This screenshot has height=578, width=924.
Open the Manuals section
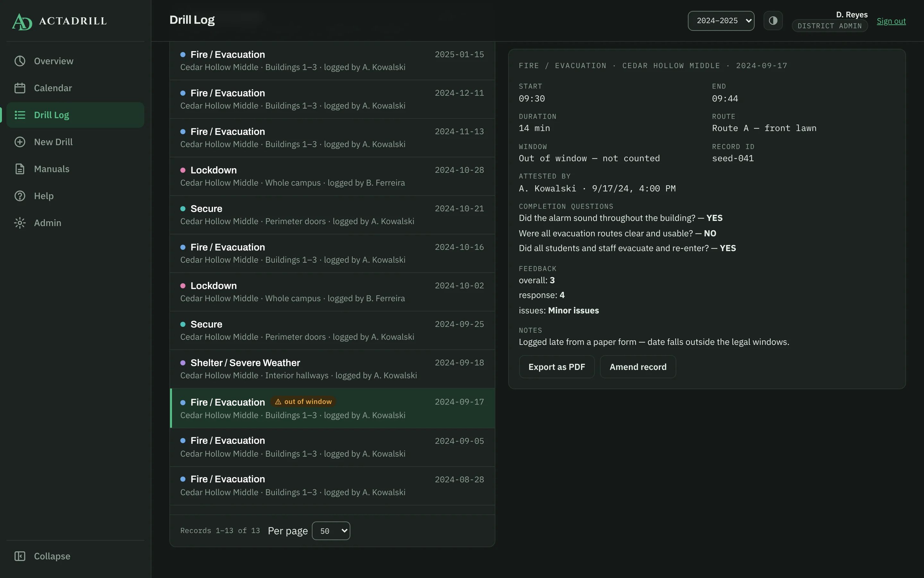(x=76, y=169)
